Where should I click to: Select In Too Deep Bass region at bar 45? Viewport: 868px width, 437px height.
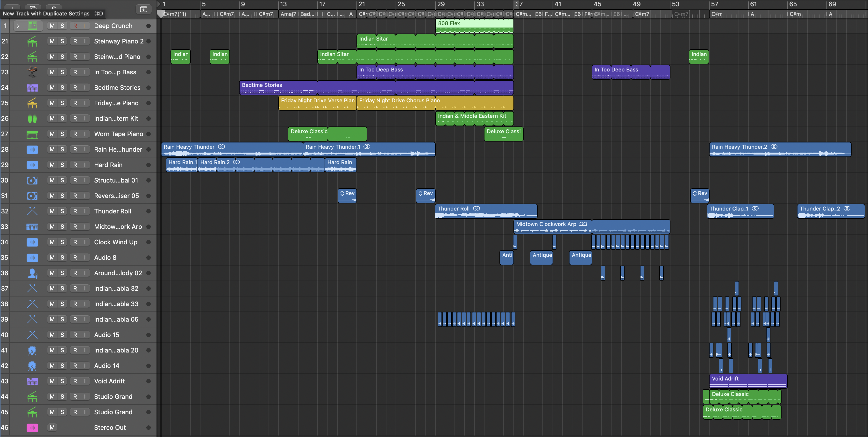631,72
